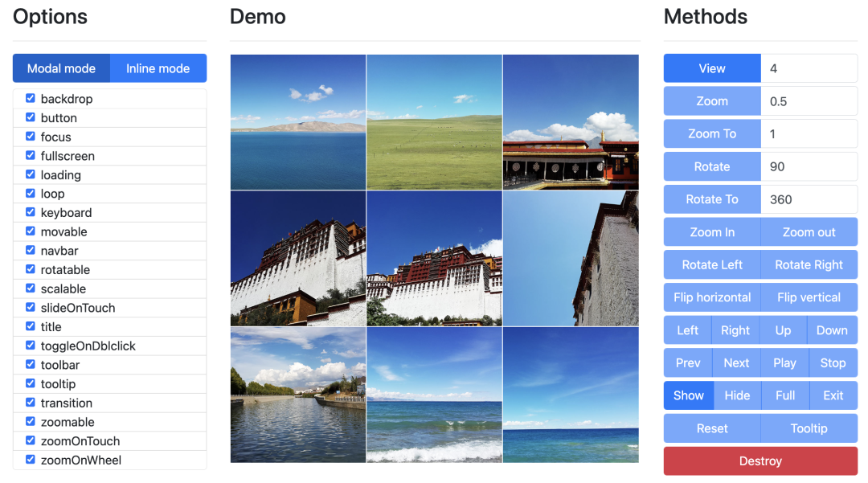Disable zoomOnTouch option

tap(31, 440)
